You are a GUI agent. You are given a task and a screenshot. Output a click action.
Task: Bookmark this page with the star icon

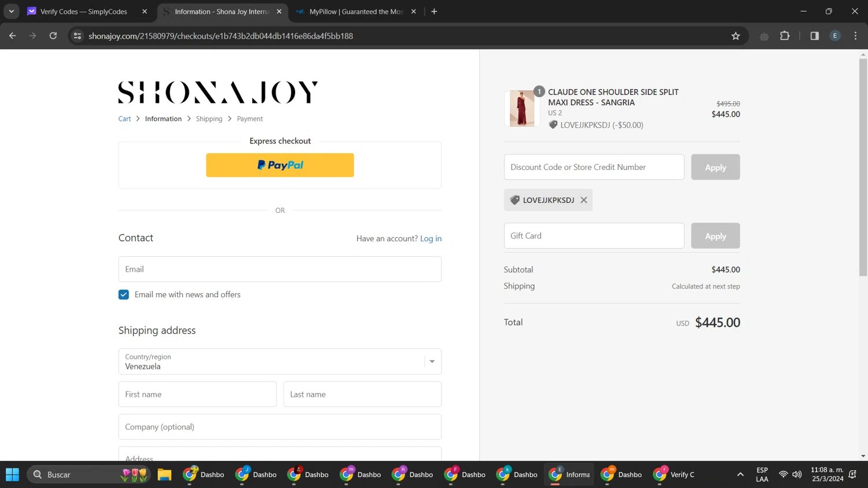pyautogui.click(x=735, y=36)
